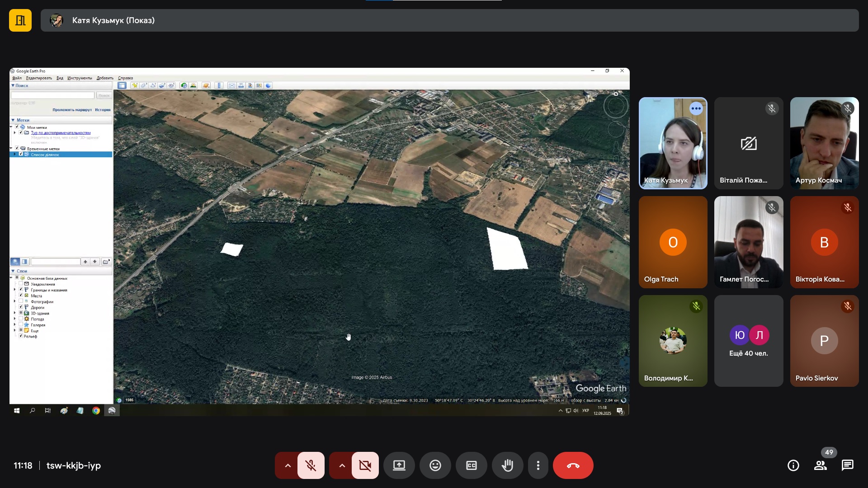
Task: Uncheck the Рельеф layer checkbox
Action: [x=21, y=336]
